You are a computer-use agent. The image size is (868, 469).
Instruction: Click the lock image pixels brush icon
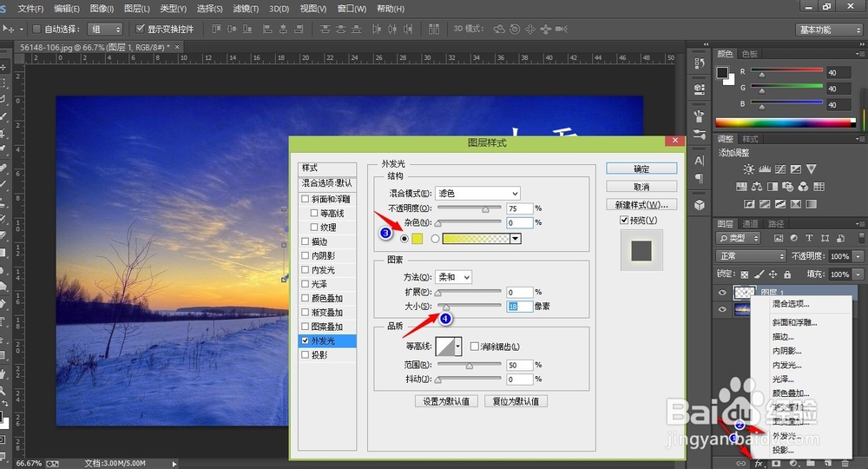tap(759, 274)
